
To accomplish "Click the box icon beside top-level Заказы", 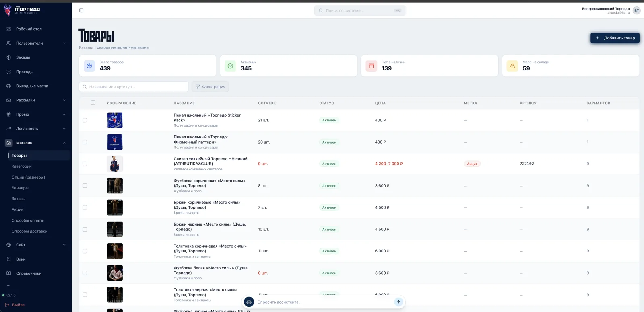I will 9,57.
